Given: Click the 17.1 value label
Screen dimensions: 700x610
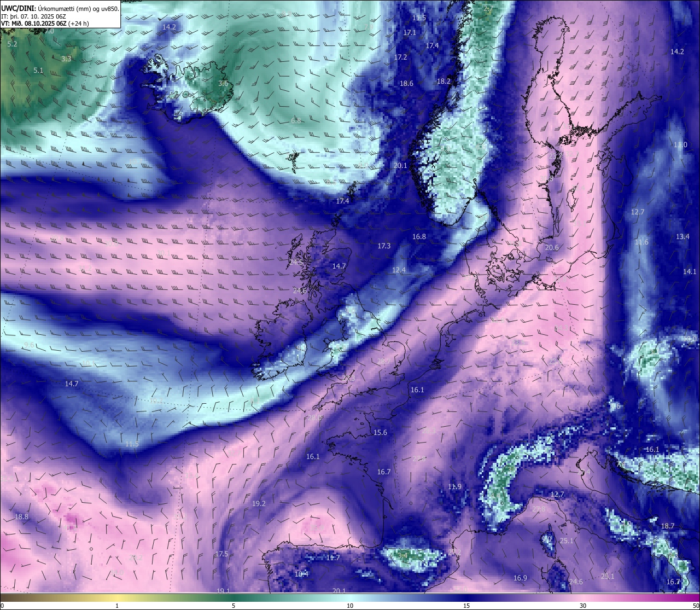Looking at the screenshot, I should (x=410, y=33).
